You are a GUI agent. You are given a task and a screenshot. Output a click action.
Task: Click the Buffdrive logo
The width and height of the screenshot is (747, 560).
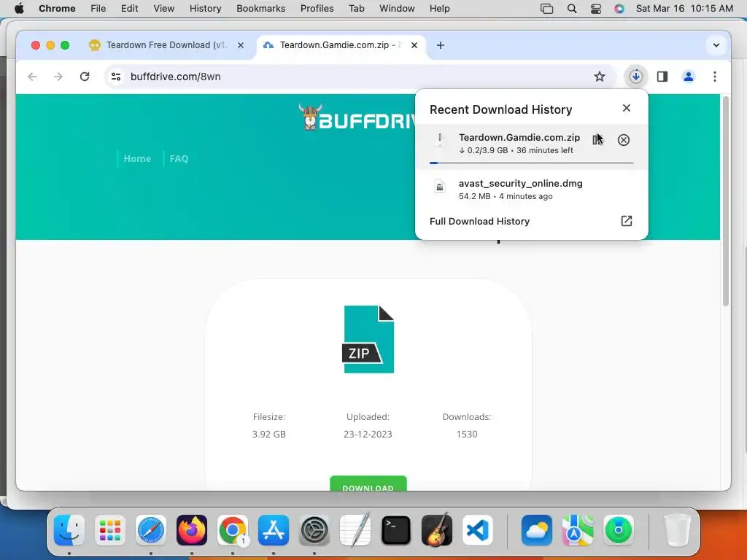point(357,117)
